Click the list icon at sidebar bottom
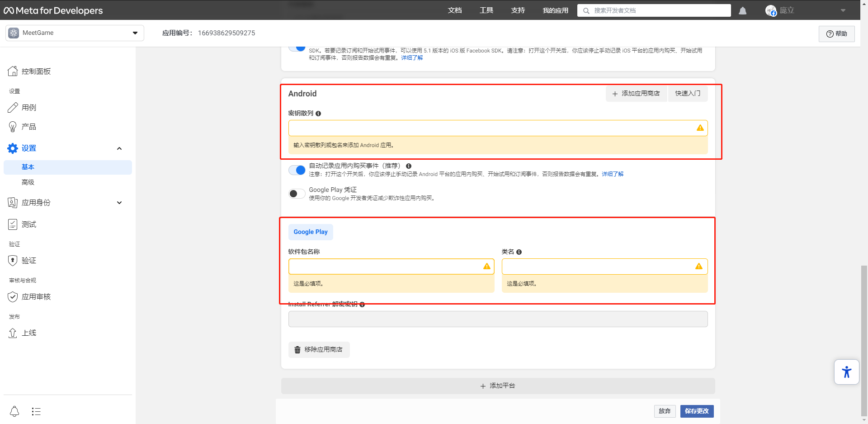 [36, 411]
